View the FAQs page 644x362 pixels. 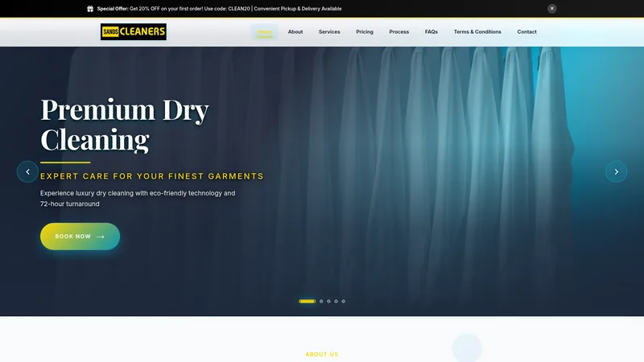pos(431,31)
